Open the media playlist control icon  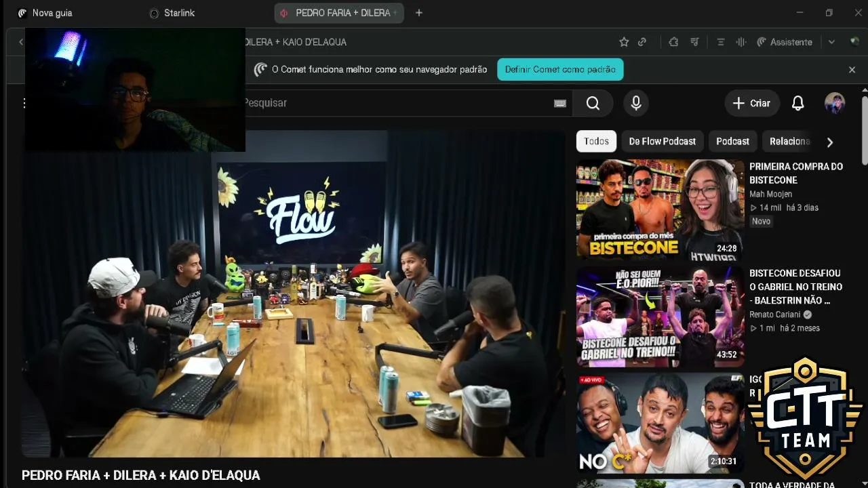click(694, 42)
